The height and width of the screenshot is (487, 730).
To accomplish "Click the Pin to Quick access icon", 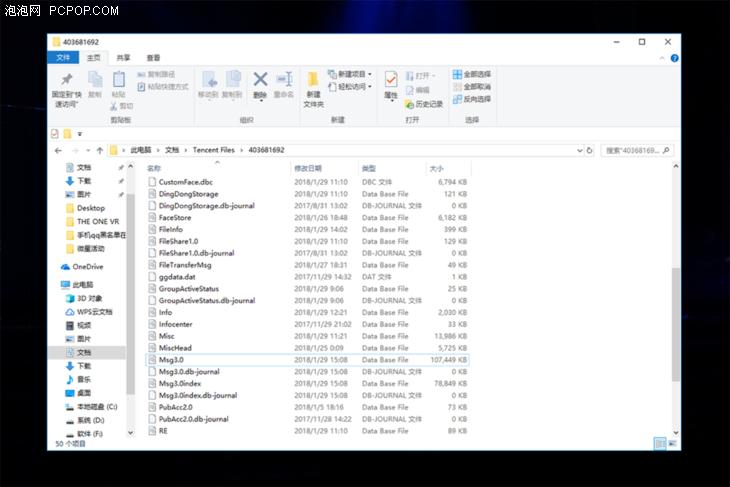I will (x=67, y=79).
